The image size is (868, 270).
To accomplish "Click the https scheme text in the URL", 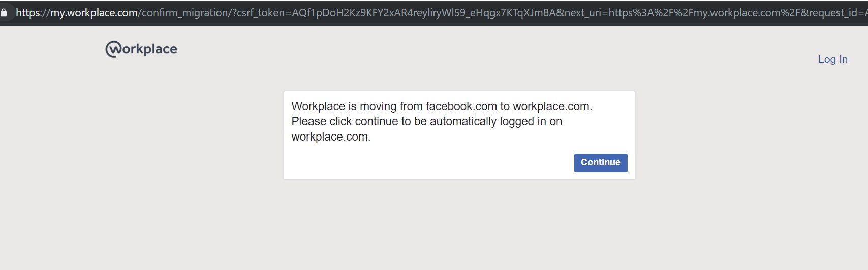I will coord(28,12).
